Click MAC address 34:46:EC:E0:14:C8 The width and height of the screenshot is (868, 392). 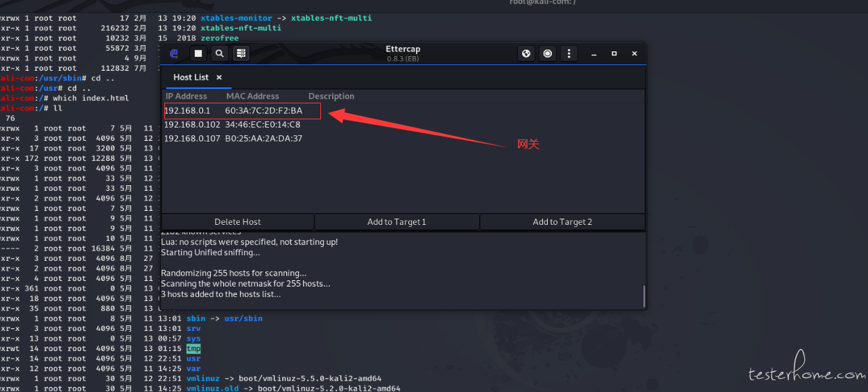tap(263, 125)
